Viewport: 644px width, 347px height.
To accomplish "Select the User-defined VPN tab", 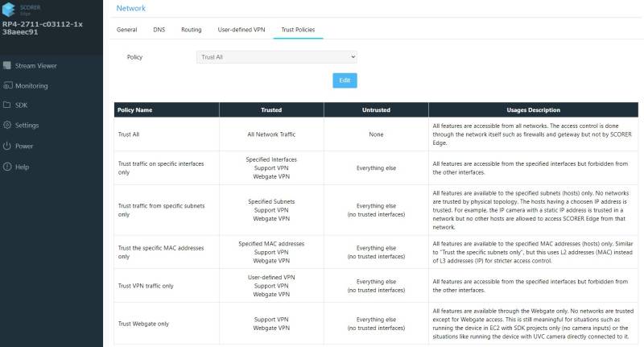I will click(x=241, y=30).
